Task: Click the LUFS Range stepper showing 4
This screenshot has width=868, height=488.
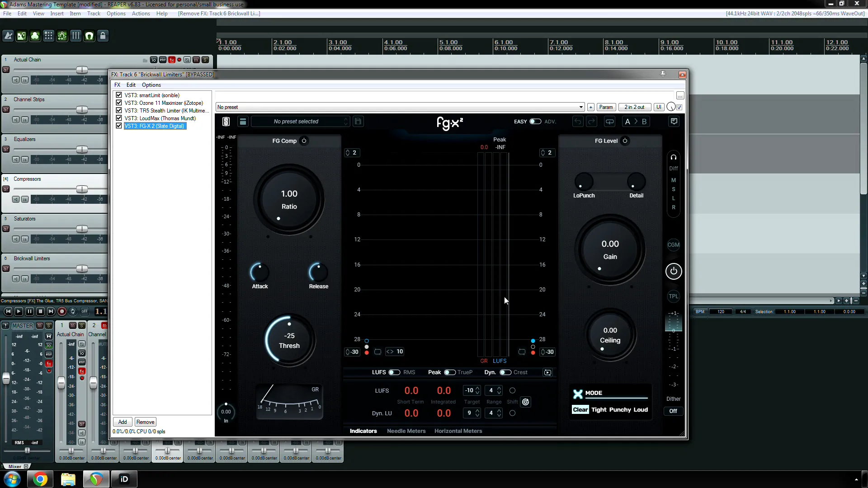Action: pos(494,390)
